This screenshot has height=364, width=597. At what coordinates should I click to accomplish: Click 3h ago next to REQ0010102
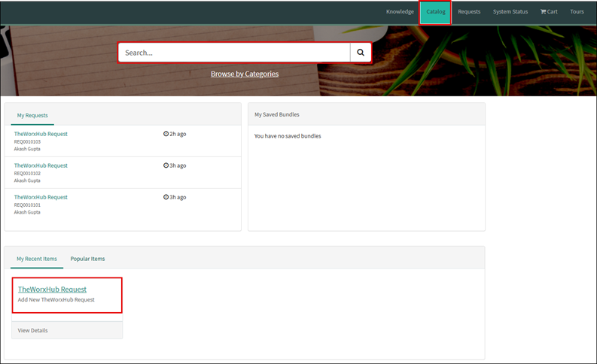click(x=178, y=165)
